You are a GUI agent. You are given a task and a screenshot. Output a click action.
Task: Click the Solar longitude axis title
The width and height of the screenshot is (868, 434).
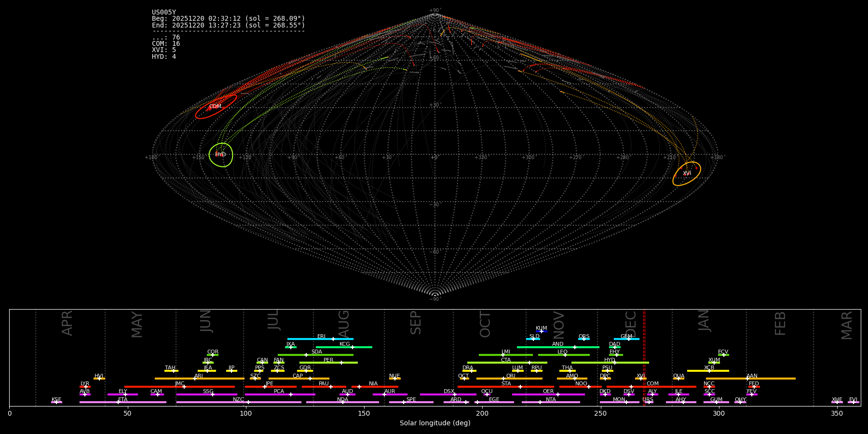tap(434, 423)
